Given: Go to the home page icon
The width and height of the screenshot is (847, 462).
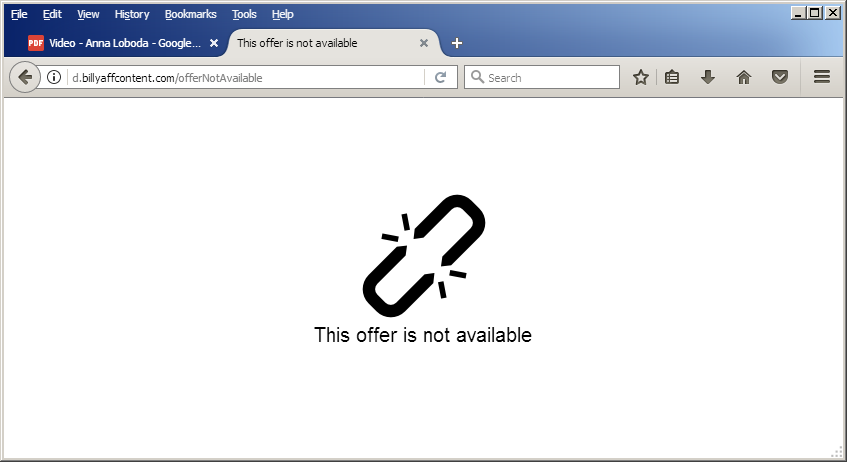Looking at the screenshot, I should coord(744,77).
